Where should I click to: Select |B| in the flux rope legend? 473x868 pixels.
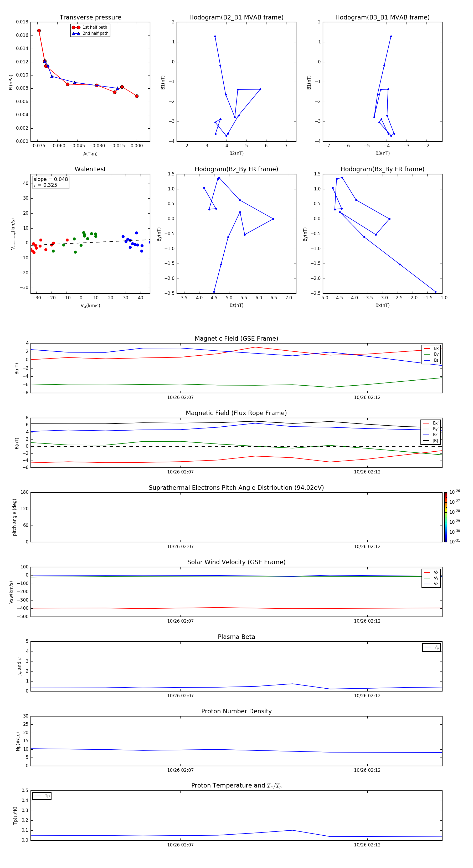click(x=431, y=441)
